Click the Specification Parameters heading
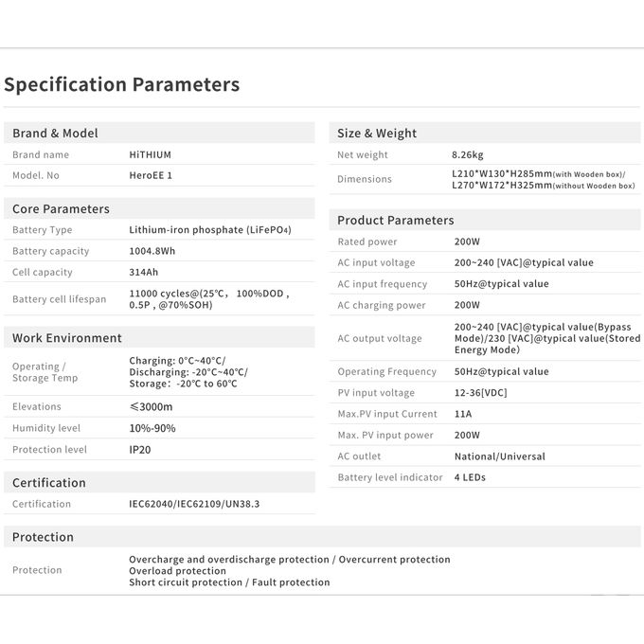The image size is (644, 644). pyautogui.click(x=121, y=84)
